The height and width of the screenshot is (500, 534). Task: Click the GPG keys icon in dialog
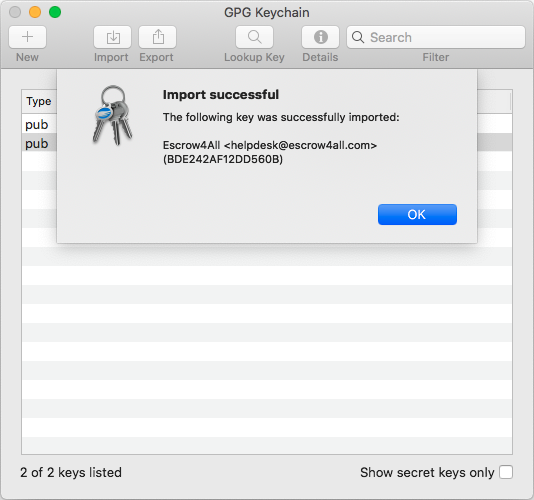[x=112, y=115]
